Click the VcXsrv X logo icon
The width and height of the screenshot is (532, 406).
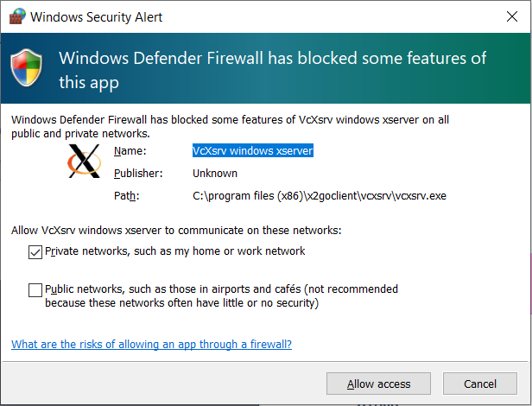coord(85,161)
